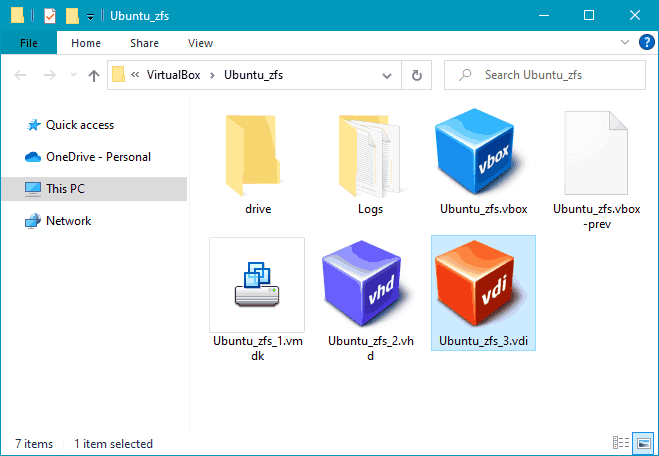Click the double chevron before VirtualBox
The image size is (659, 456).
point(135,74)
